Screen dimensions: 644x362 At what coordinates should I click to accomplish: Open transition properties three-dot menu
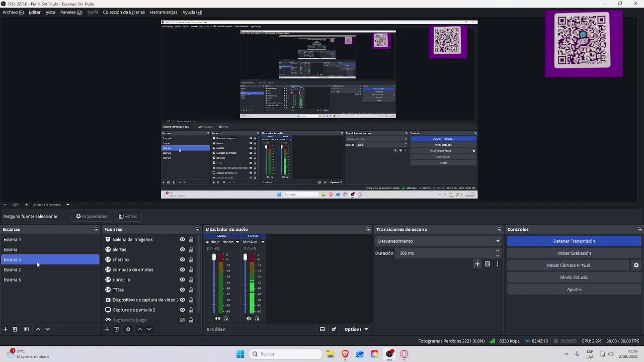[x=497, y=264]
